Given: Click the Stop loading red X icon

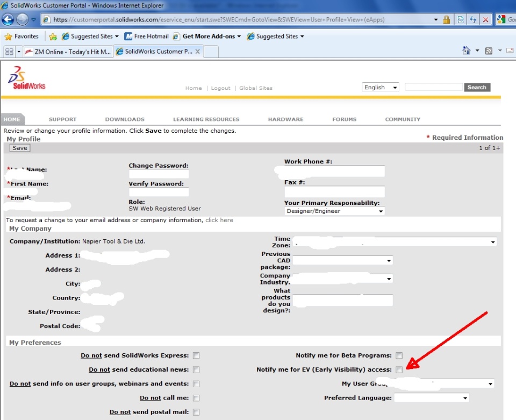Looking at the screenshot, I should pos(485,20).
